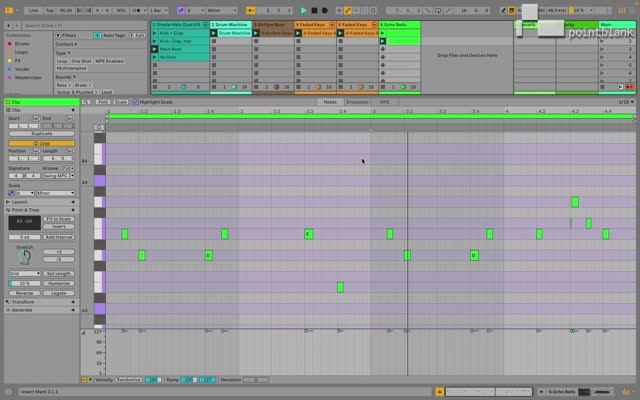Click the MIDI Arrangement Overdub plus icon
Image resolution: width=640 pixels, height=400 pixels.
339,10
